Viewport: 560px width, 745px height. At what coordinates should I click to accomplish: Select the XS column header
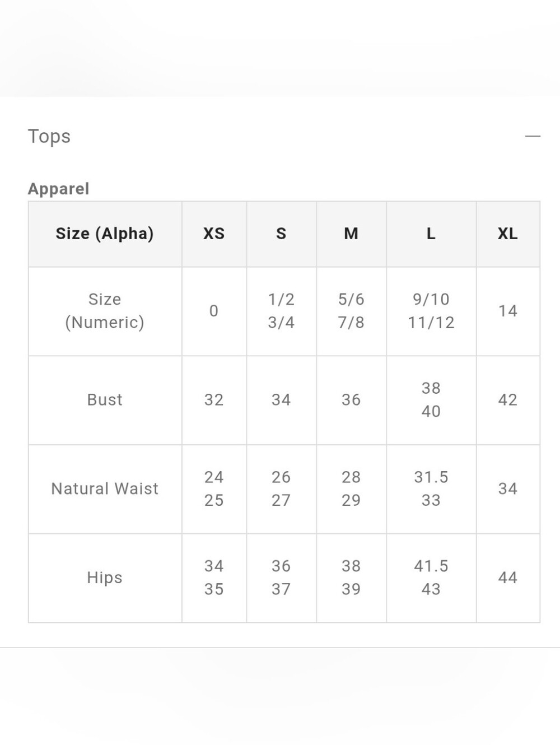(214, 234)
